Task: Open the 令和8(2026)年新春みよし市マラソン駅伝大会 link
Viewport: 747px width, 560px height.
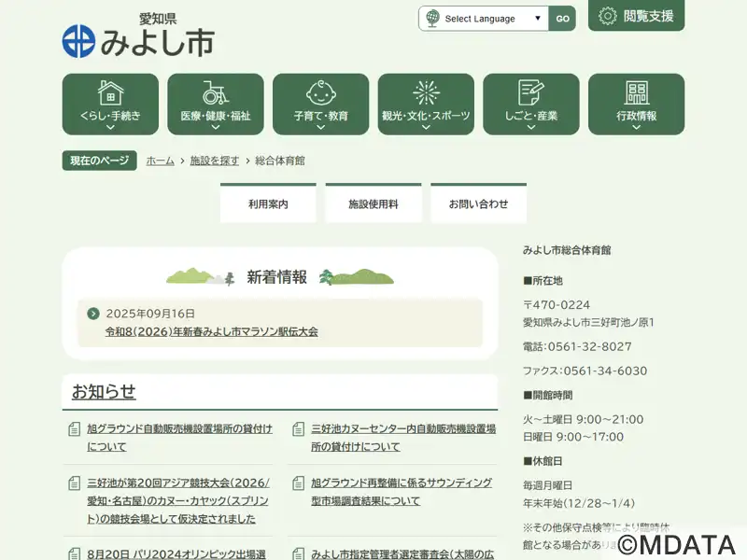Action: point(212,331)
